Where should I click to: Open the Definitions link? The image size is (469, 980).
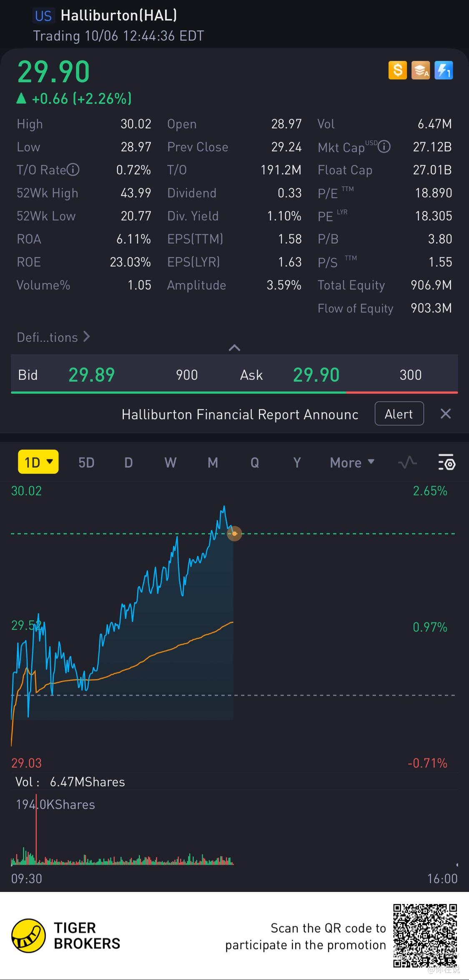coord(53,337)
